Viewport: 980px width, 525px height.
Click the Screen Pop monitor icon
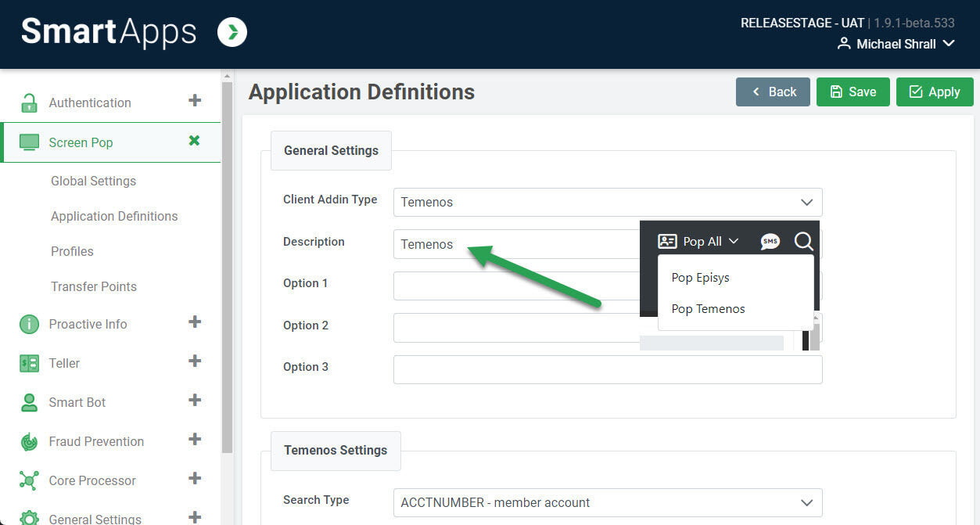pyautogui.click(x=29, y=142)
